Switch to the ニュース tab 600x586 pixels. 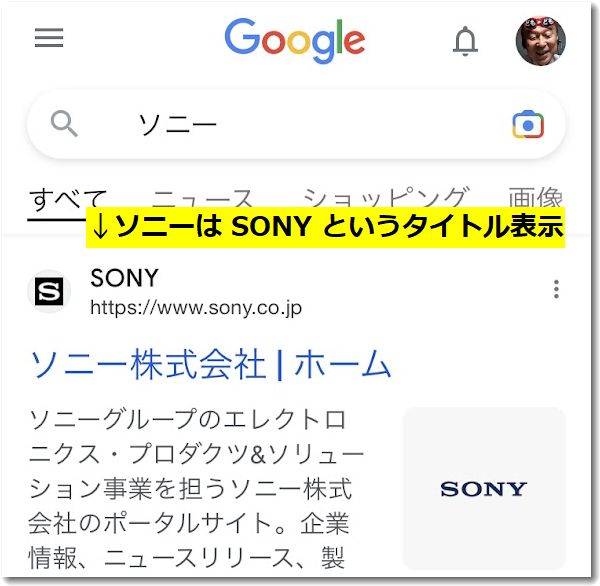pyautogui.click(x=202, y=198)
